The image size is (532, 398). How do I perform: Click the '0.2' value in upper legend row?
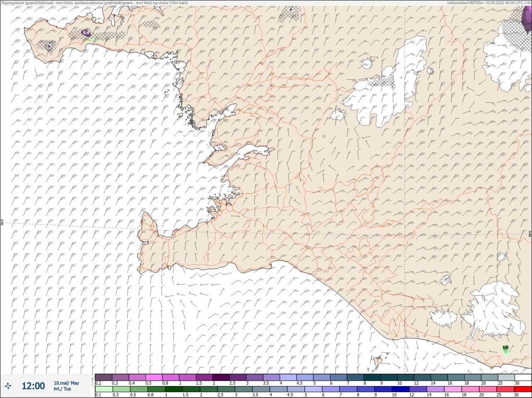pos(98,383)
